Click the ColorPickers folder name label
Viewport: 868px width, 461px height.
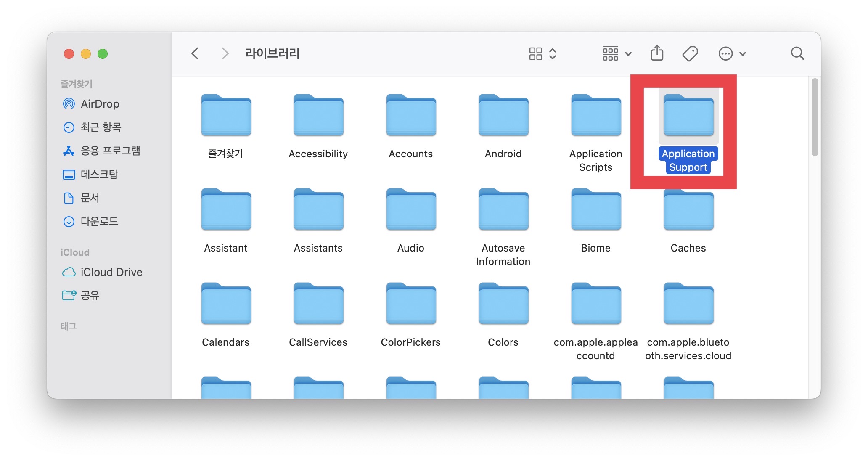410,342
